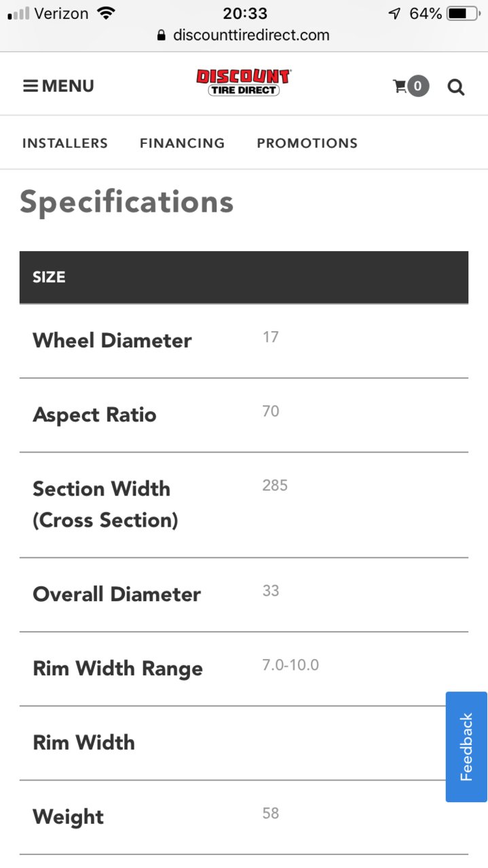Click the blue Feedback button
488x868 pixels.
466,747
